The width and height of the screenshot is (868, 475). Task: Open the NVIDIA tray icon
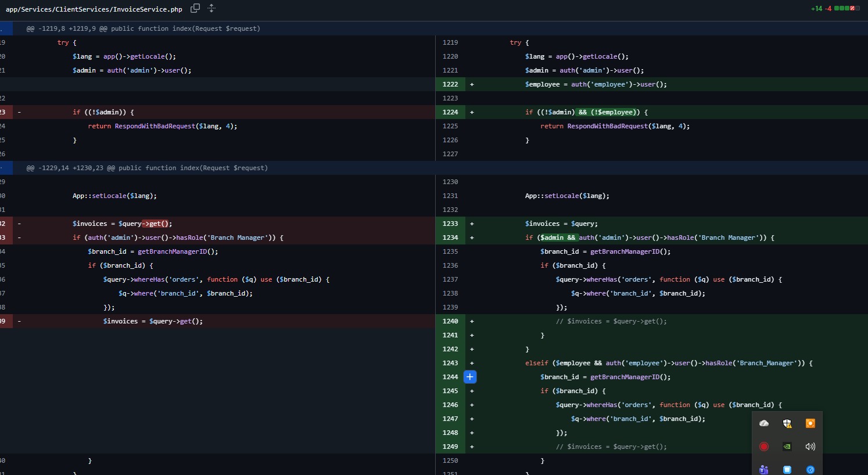coord(787,447)
